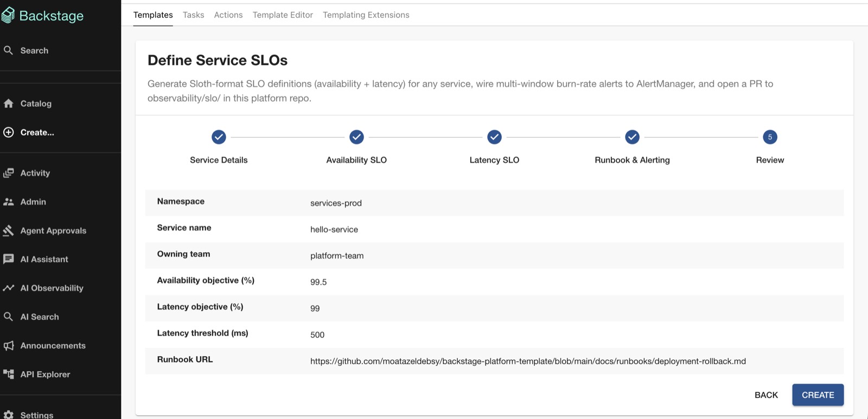Image resolution: width=868 pixels, height=419 pixels.
Task: Click the Service Details step checkmark
Action: (x=219, y=137)
